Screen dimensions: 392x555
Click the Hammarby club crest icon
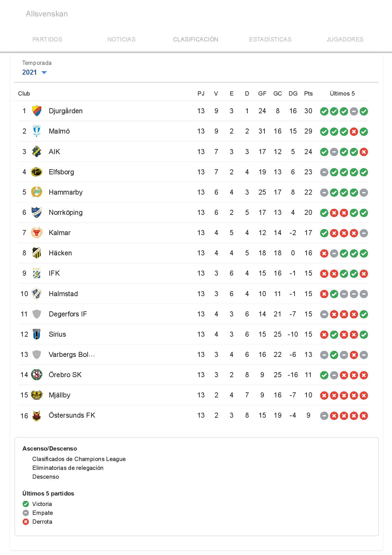(37, 192)
